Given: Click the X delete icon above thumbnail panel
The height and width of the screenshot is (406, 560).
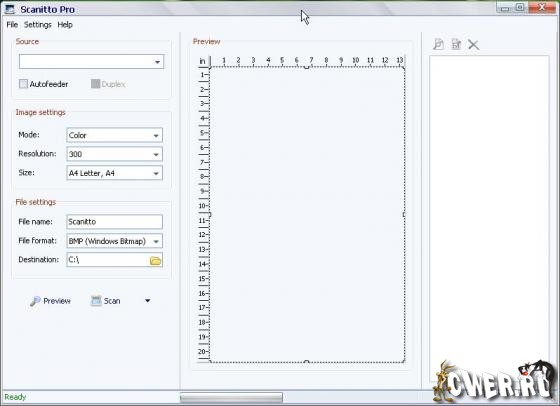Looking at the screenshot, I should (x=473, y=45).
